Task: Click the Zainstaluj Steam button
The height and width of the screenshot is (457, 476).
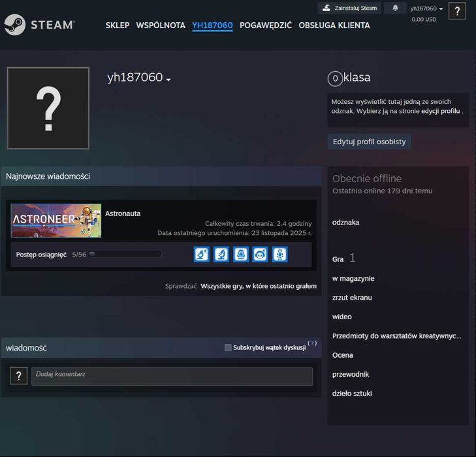Action: 349,8
